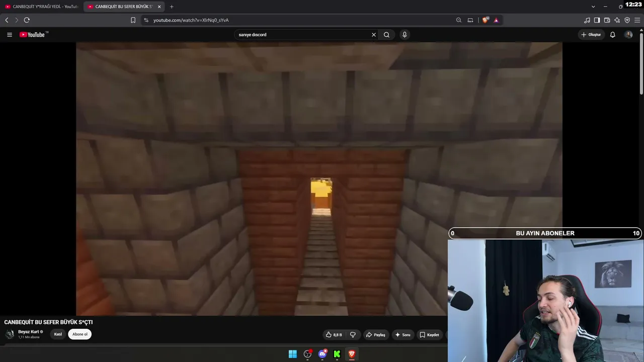Open the Windows Start menu
The height and width of the screenshot is (362, 644).
(x=293, y=354)
